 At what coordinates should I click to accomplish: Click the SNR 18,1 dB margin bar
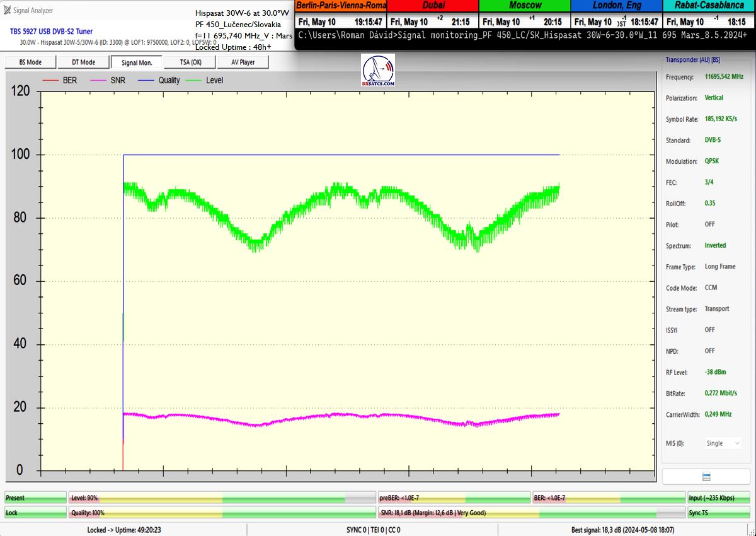point(530,513)
